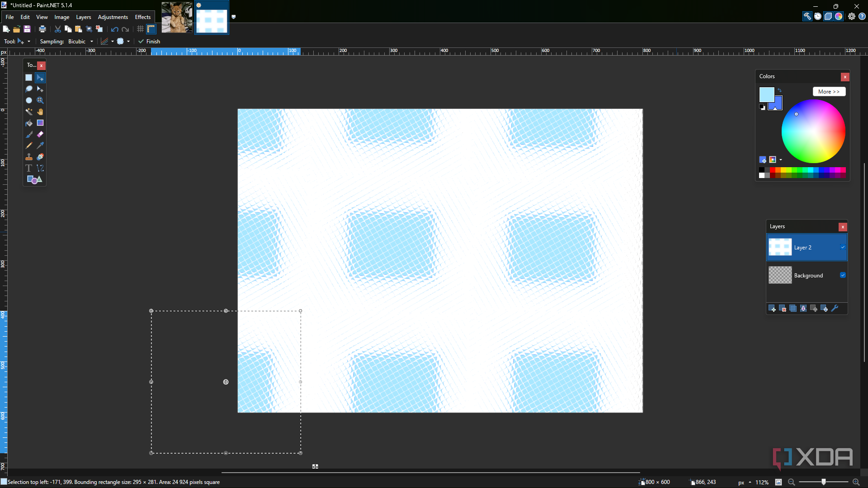Select the Text tool
Image resolution: width=868 pixels, height=488 pixels.
[29, 168]
